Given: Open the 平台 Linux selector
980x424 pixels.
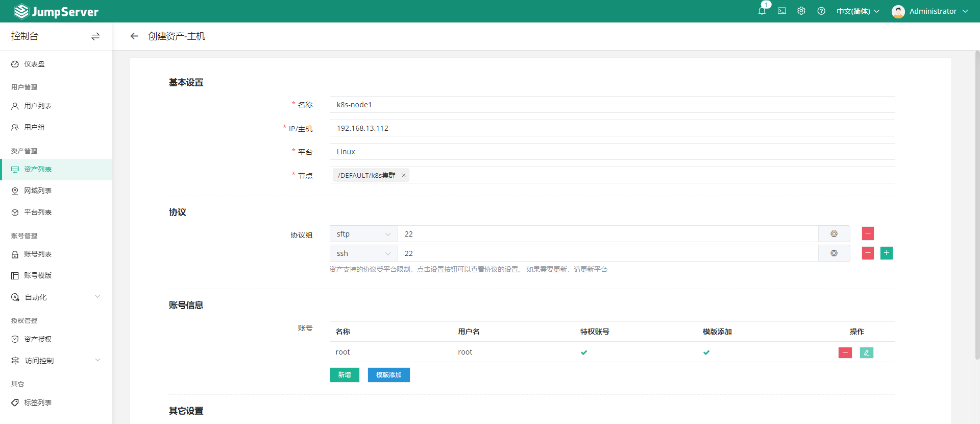Looking at the screenshot, I should (x=612, y=152).
